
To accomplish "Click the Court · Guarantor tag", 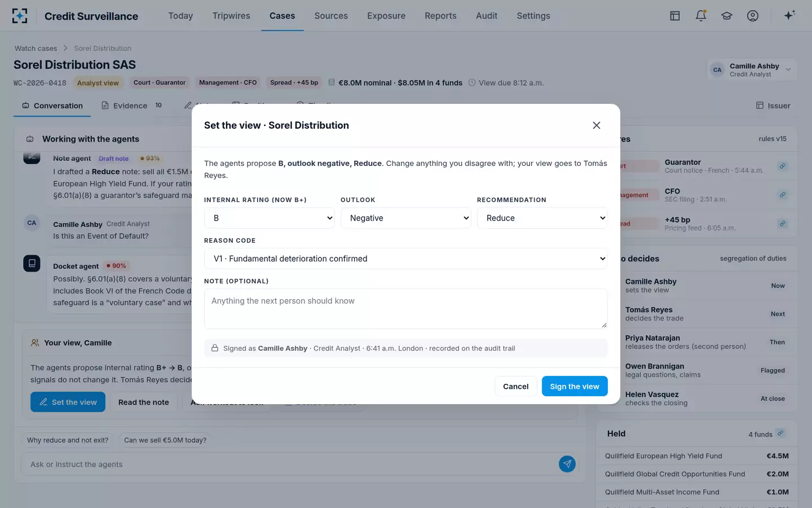I will (x=160, y=82).
